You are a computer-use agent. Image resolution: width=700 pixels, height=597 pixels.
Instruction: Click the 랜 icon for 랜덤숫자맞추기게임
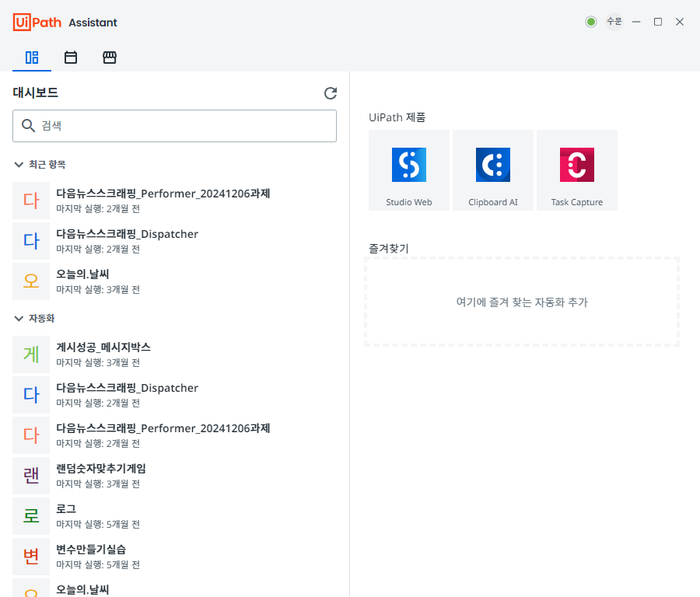pos(31,476)
